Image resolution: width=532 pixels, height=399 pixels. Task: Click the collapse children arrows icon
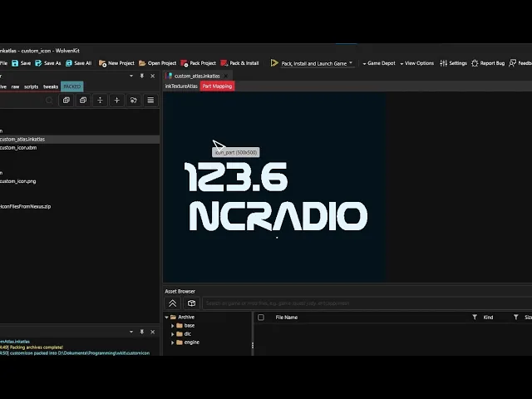coord(100,100)
